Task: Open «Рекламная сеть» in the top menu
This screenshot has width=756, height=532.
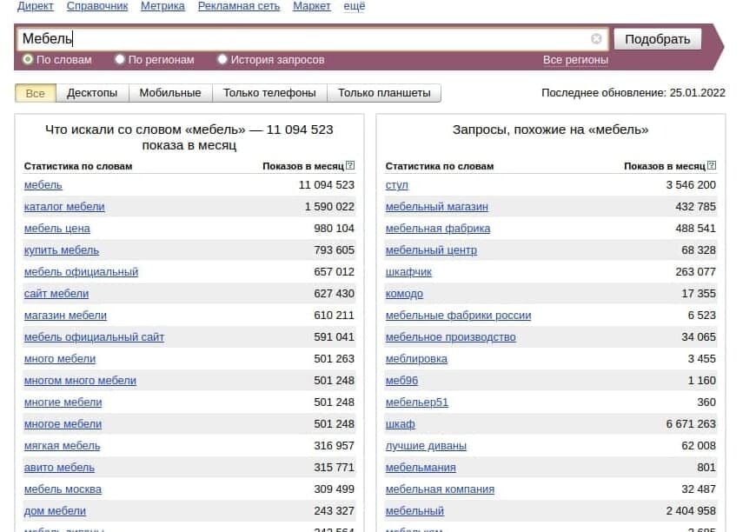Action: 237,6
